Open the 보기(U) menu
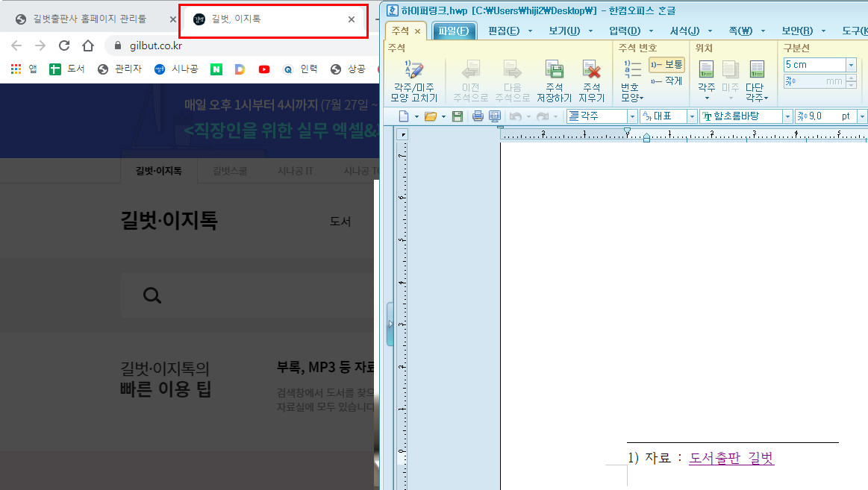This screenshot has height=490, width=868. point(564,31)
